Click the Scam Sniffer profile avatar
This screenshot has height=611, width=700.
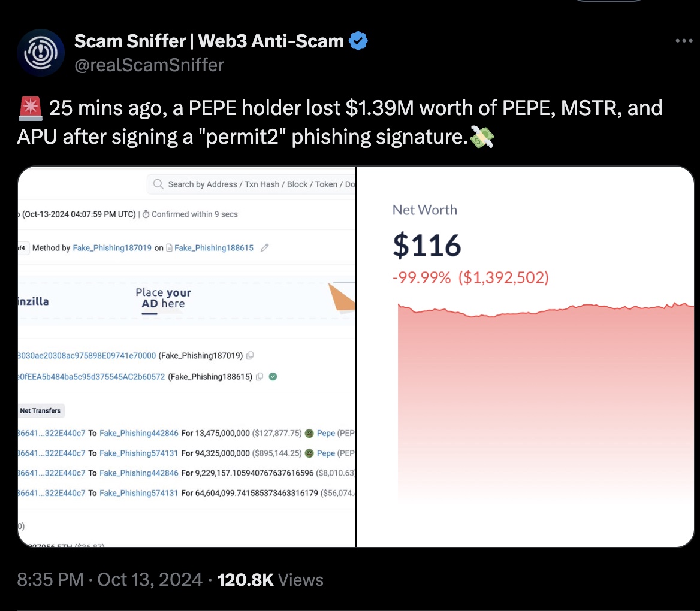coord(40,53)
